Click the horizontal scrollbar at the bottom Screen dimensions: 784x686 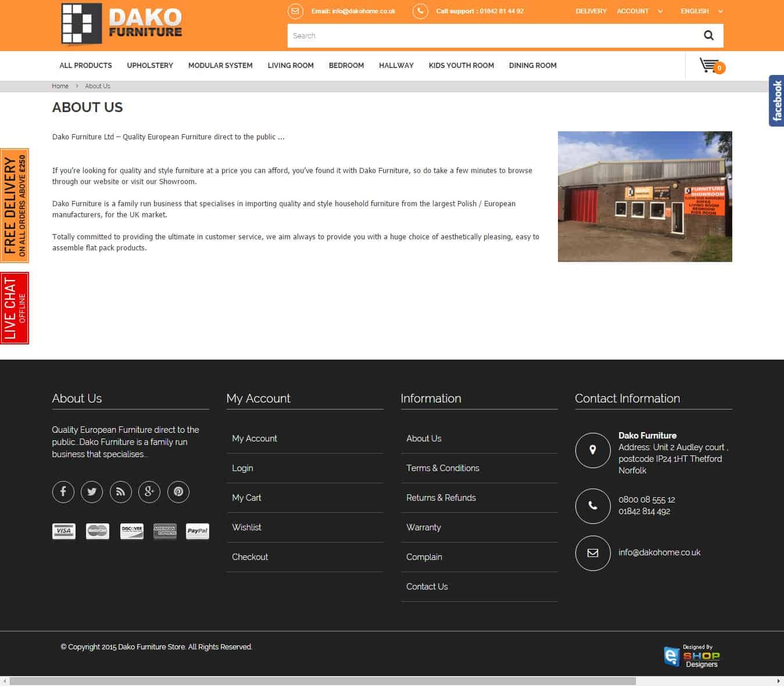coord(323,681)
